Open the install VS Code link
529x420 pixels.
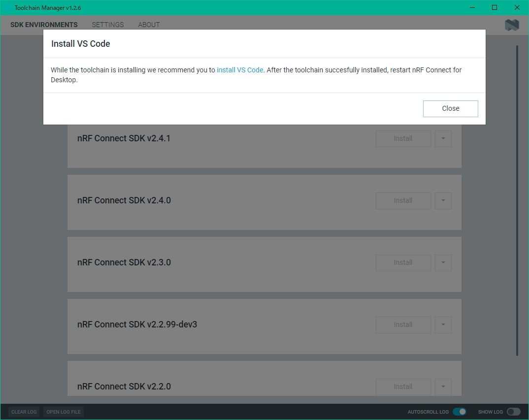[240, 70]
